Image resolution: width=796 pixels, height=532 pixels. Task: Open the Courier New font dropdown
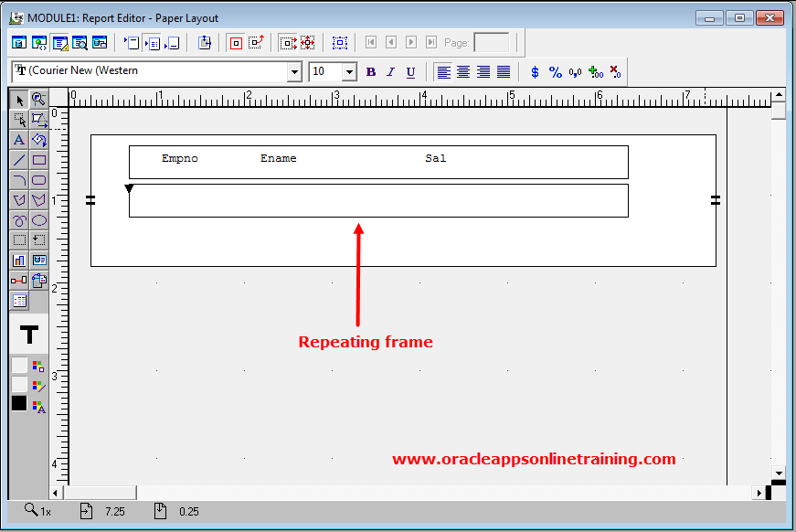(294, 72)
